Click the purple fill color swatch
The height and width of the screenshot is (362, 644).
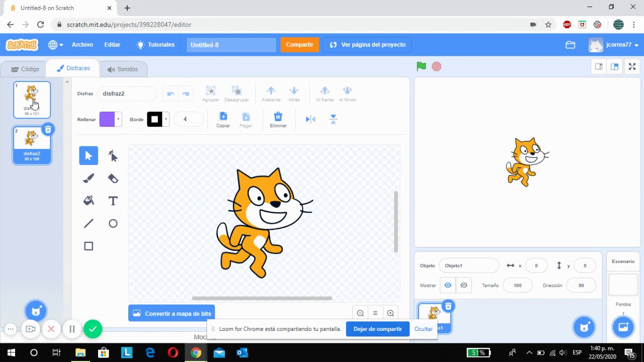click(x=107, y=119)
